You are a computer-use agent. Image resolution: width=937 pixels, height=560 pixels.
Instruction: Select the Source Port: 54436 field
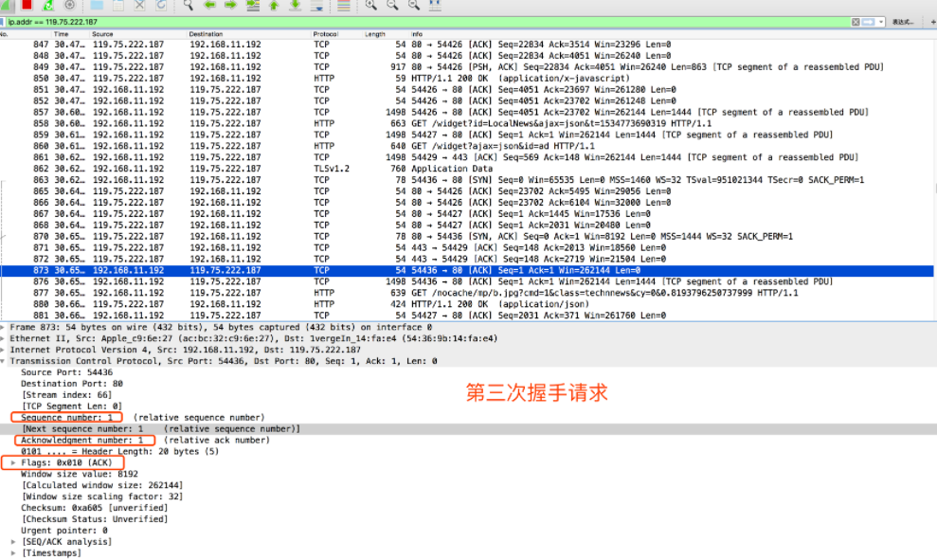66,372
